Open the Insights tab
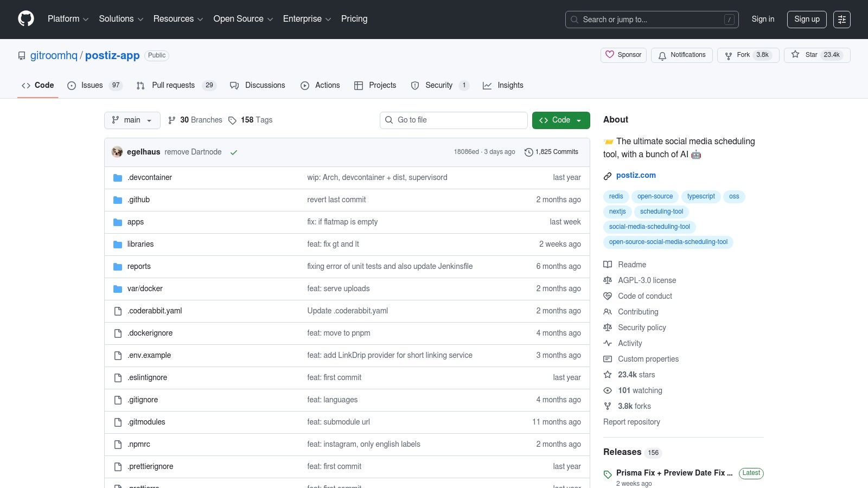The width and height of the screenshot is (868, 488). coord(503,86)
